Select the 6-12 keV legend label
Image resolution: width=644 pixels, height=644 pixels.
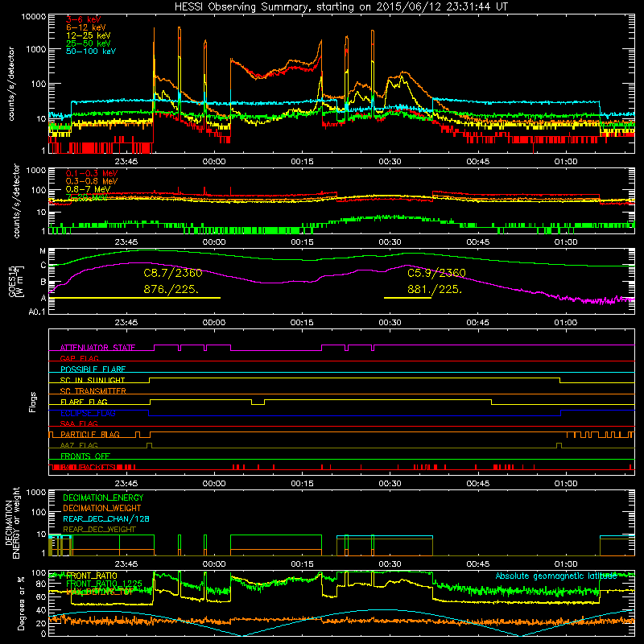coord(86,27)
